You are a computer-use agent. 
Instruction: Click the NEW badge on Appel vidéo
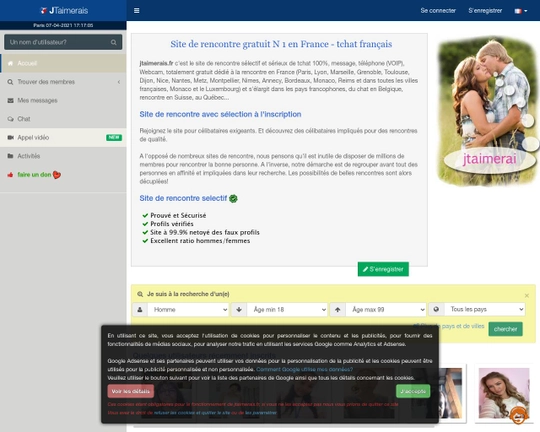pyautogui.click(x=114, y=137)
